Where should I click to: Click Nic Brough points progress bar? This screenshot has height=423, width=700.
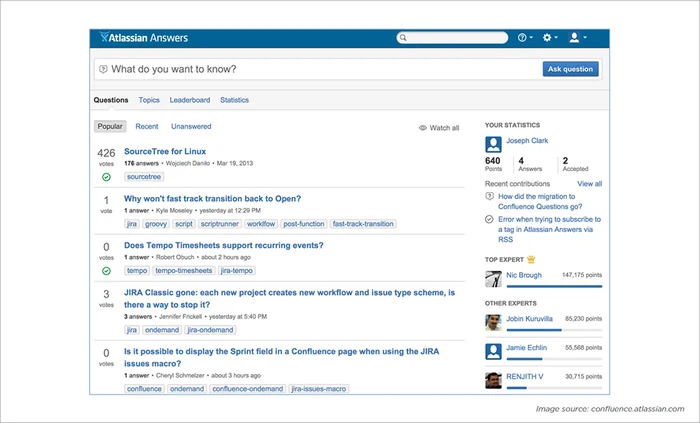(x=554, y=286)
